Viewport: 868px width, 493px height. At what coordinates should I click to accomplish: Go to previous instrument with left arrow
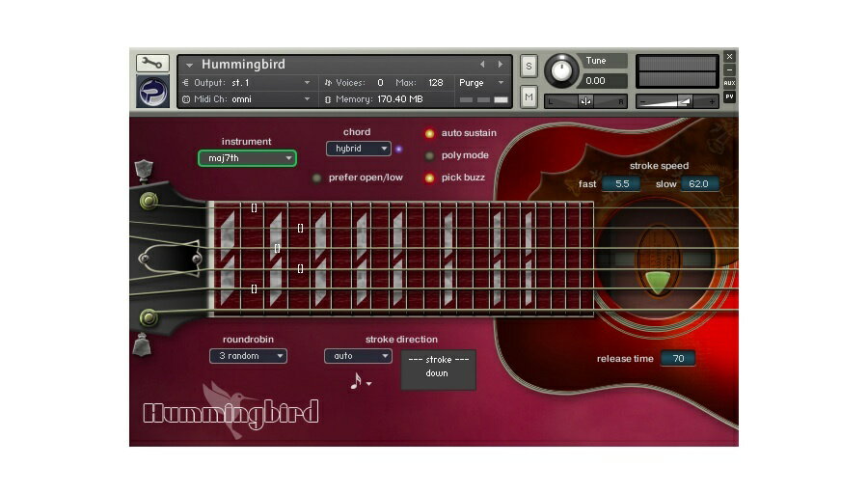pos(482,65)
